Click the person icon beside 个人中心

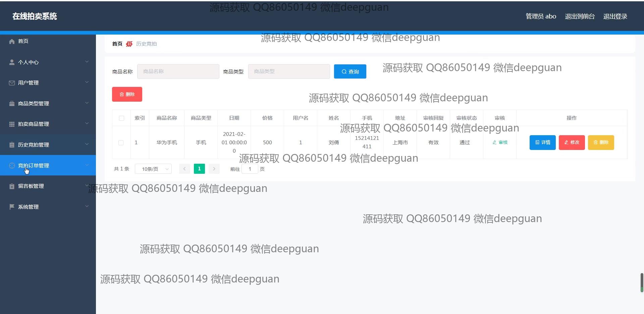[12, 62]
